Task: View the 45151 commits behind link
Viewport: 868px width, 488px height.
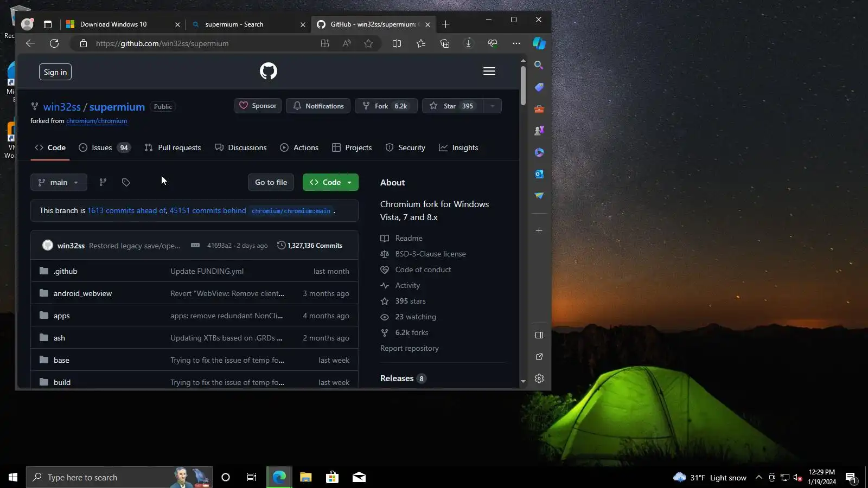Action: (x=208, y=210)
